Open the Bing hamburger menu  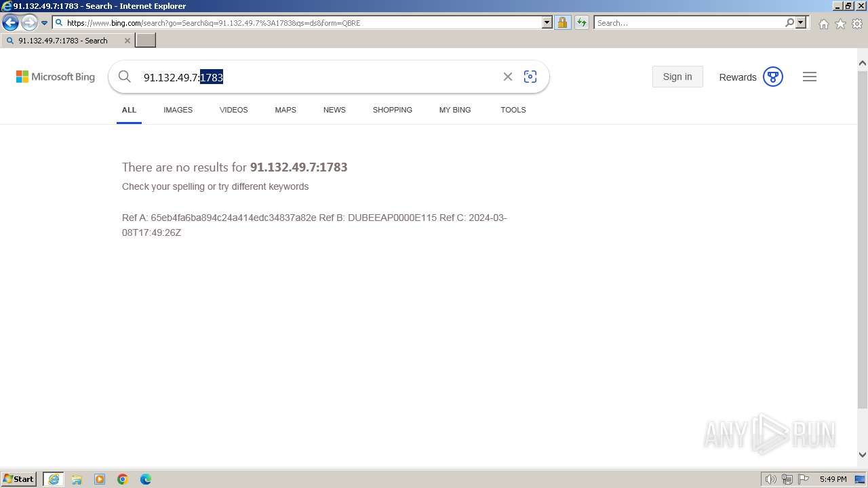tap(810, 77)
